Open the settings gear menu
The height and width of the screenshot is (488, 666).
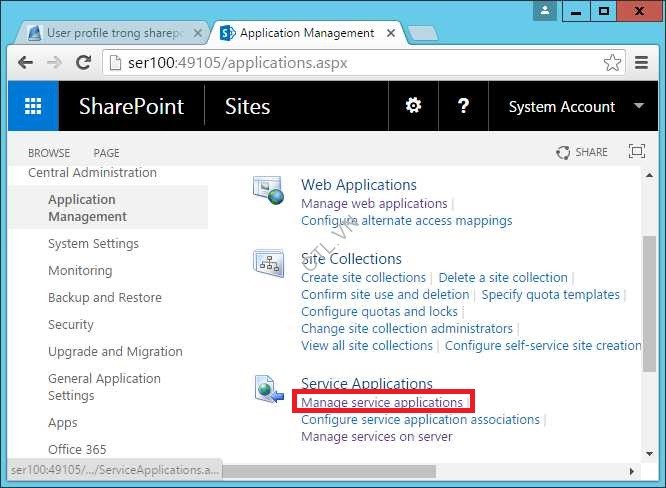click(412, 107)
